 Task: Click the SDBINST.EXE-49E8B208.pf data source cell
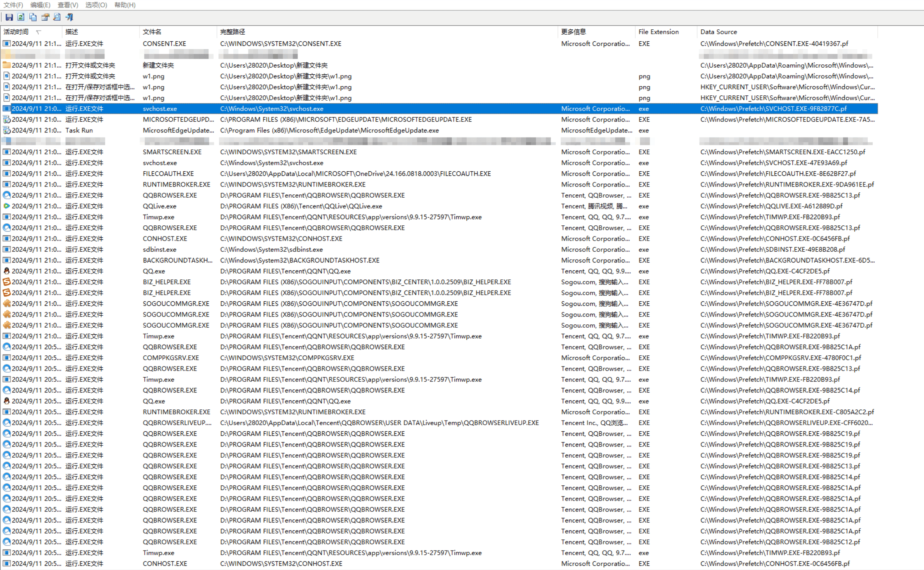(x=773, y=249)
